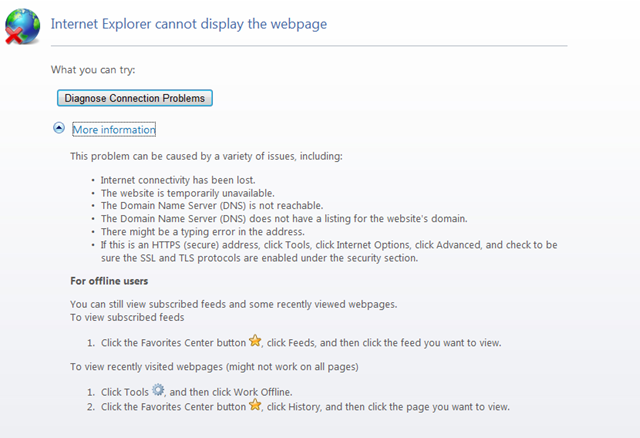Click 'Internet connectivity has been lost' bullet
Screen dimensions: 640x438
click(x=178, y=180)
